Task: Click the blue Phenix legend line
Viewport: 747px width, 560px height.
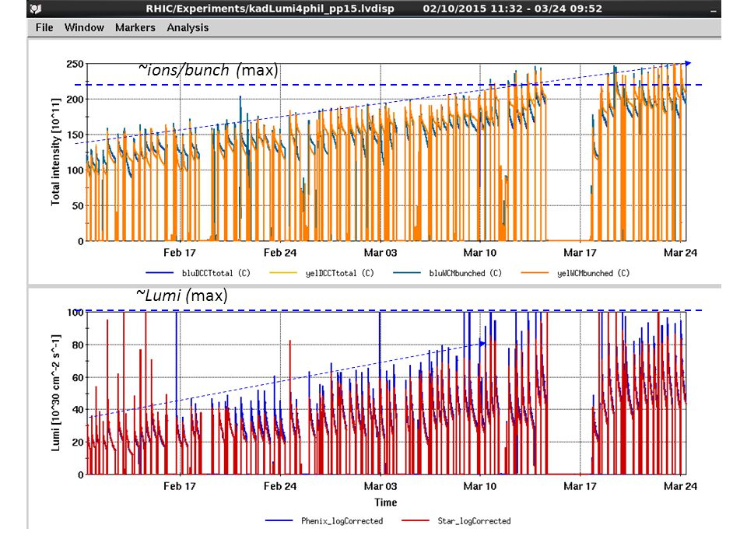Action: pos(279,520)
